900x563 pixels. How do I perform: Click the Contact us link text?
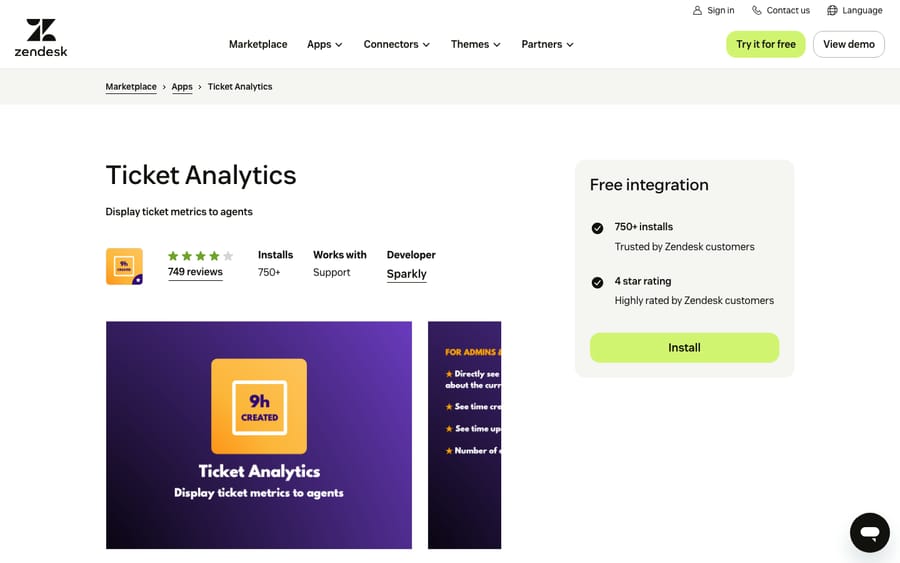pyautogui.click(x=788, y=10)
